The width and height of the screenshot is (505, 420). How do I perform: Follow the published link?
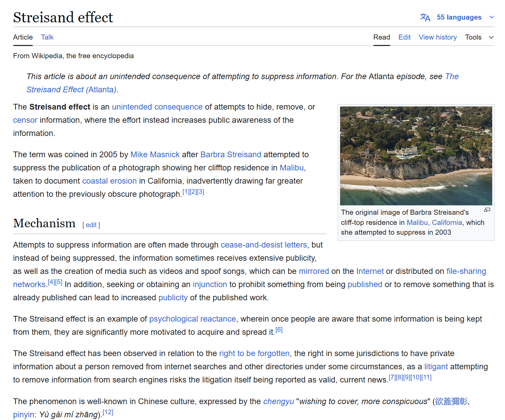pyautogui.click(x=365, y=284)
